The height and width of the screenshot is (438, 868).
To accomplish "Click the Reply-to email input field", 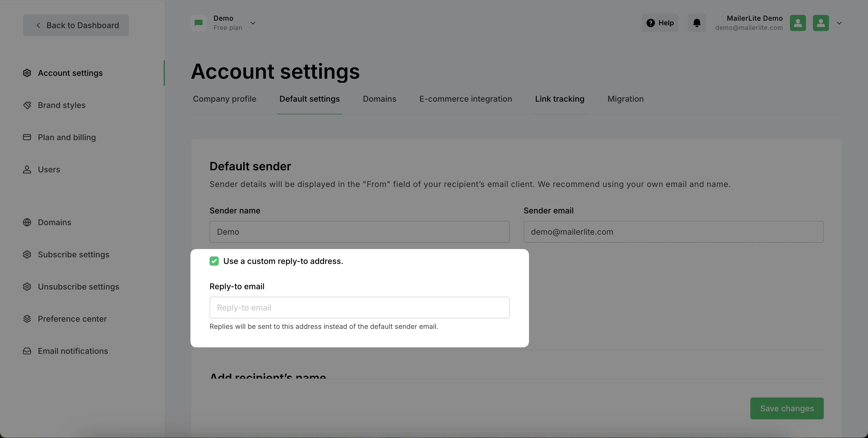I will coord(360,308).
